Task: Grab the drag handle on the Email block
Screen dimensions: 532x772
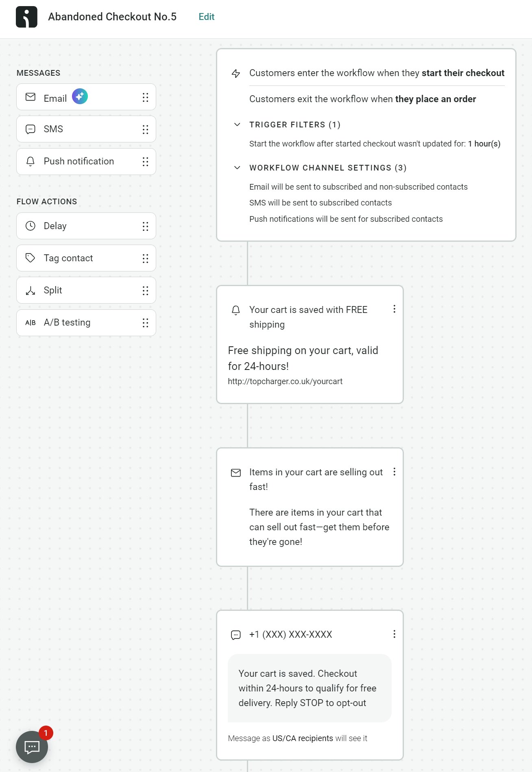Action: (145, 97)
